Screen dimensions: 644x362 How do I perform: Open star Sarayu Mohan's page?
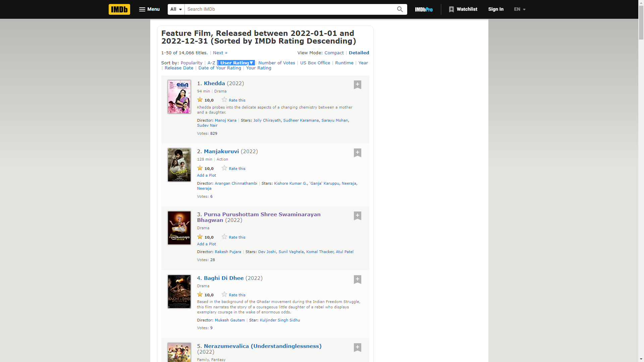[x=335, y=120]
